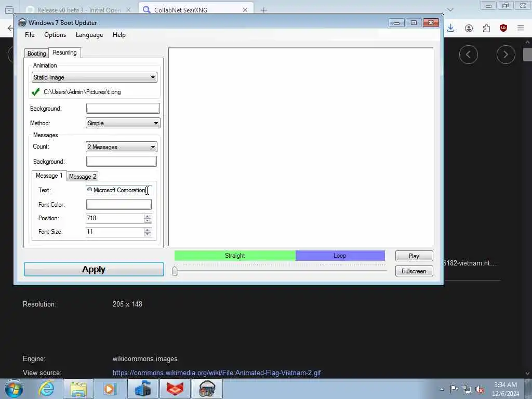The width and height of the screenshot is (532, 399).
Task: Click the red browser taskbar icon
Action: pyautogui.click(x=175, y=389)
